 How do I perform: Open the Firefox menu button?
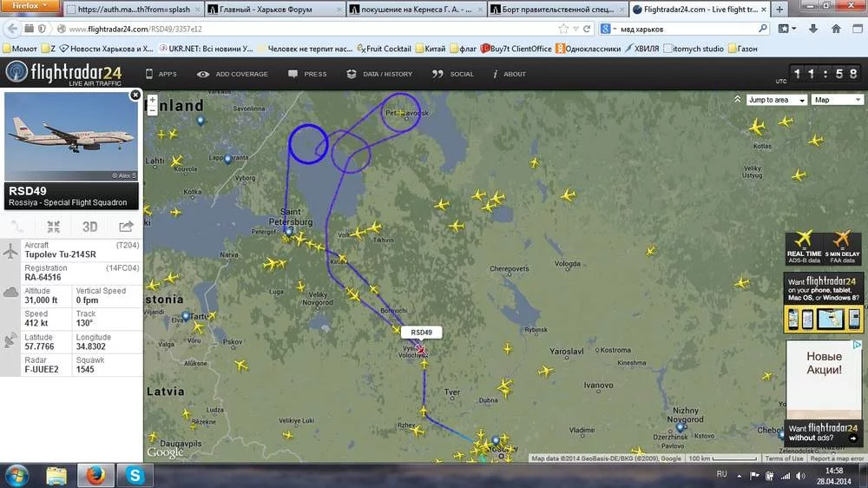click(x=30, y=6)
